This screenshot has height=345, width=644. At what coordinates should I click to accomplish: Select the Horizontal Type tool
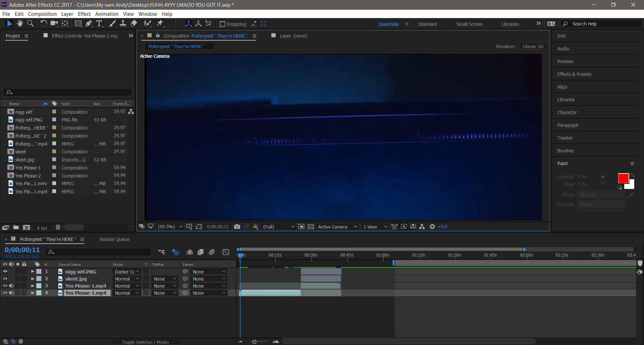[x=99, y=23]
